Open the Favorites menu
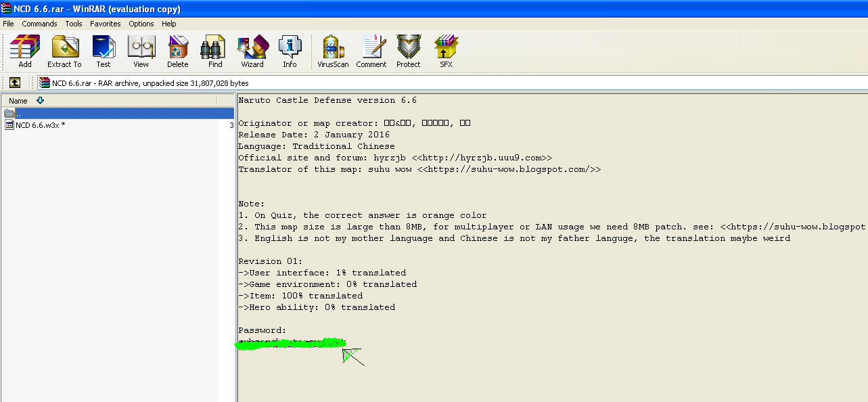The image size is (868, 402). tap(106, 24)
